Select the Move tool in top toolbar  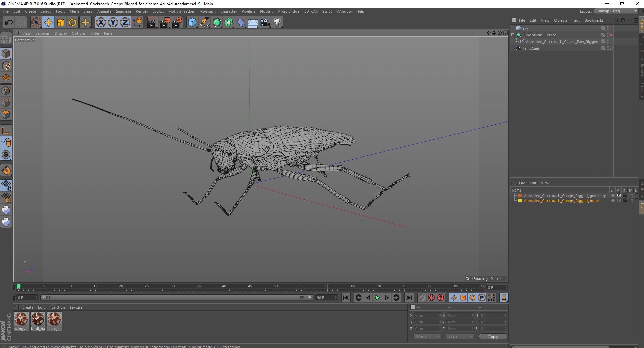point(48,23)
